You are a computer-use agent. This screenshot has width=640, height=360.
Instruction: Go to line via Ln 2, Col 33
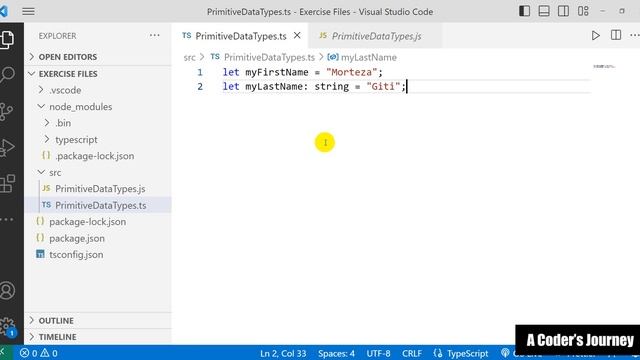coord(283,353)
